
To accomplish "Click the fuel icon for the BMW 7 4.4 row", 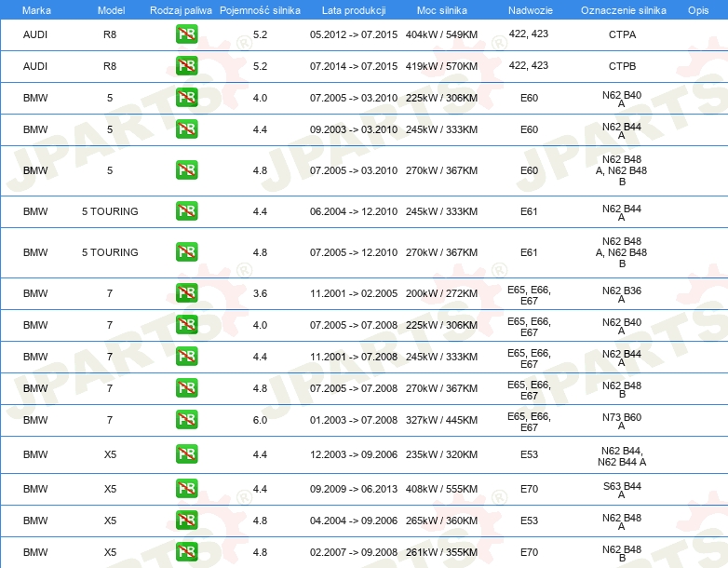I will click(x=186, y=357).
